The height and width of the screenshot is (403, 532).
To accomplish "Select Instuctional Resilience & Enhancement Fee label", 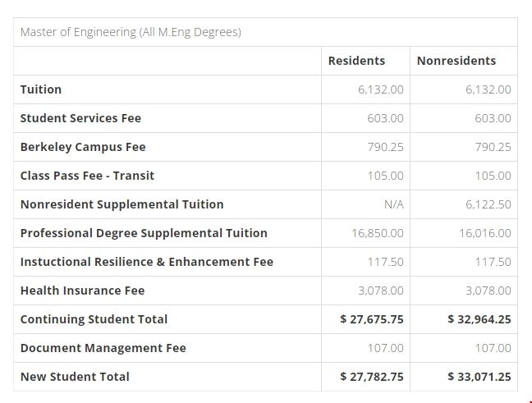I will pyautogui.click(x=147, y=262).
